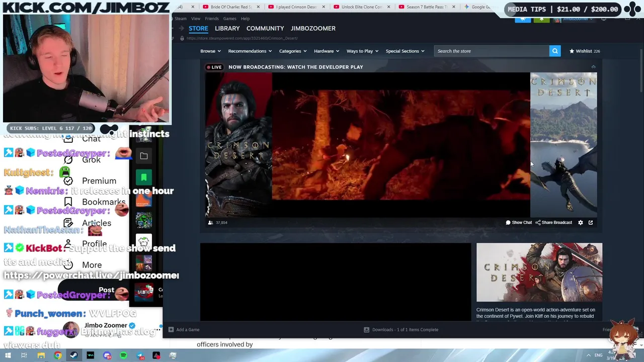Screen dimensions: 644x362
Task: Click the Search the store field
Action: [492, 51]
